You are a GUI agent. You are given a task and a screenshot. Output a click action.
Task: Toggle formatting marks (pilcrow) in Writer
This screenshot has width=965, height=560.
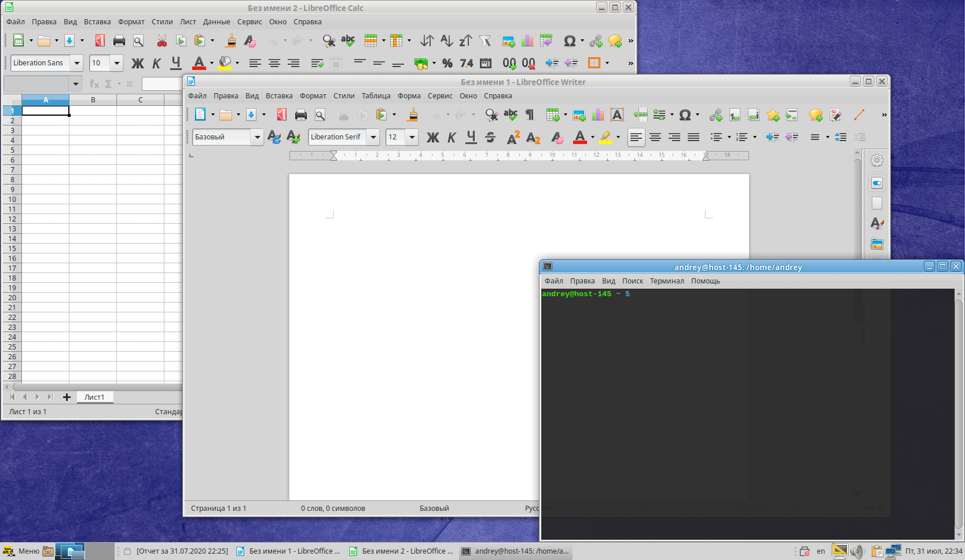(529, 115)
